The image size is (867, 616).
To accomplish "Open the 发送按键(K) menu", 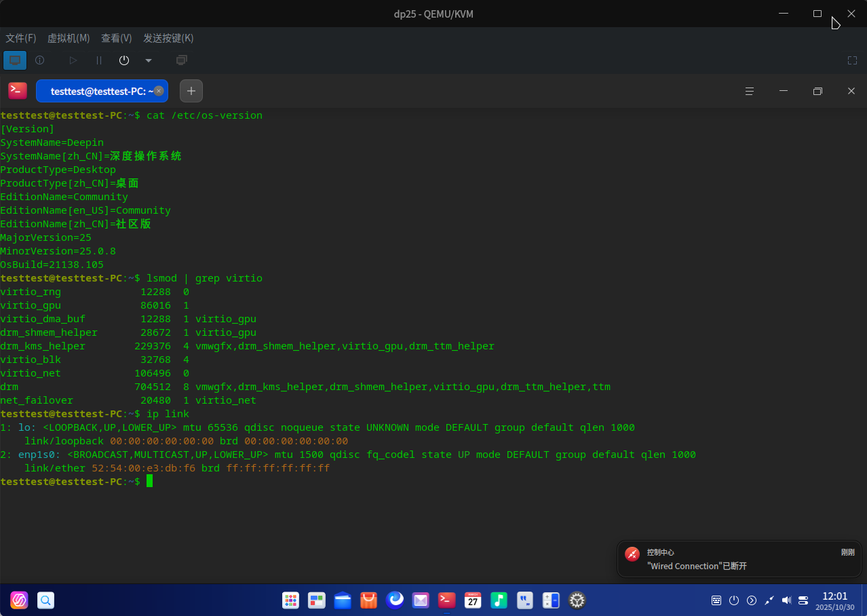I will pyautogui.click(x=168, y=38).
